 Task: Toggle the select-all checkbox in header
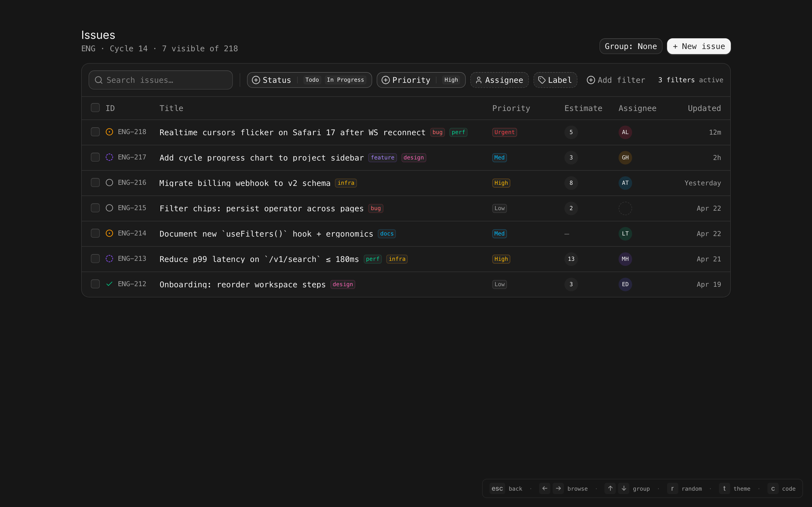pos(95,108)
